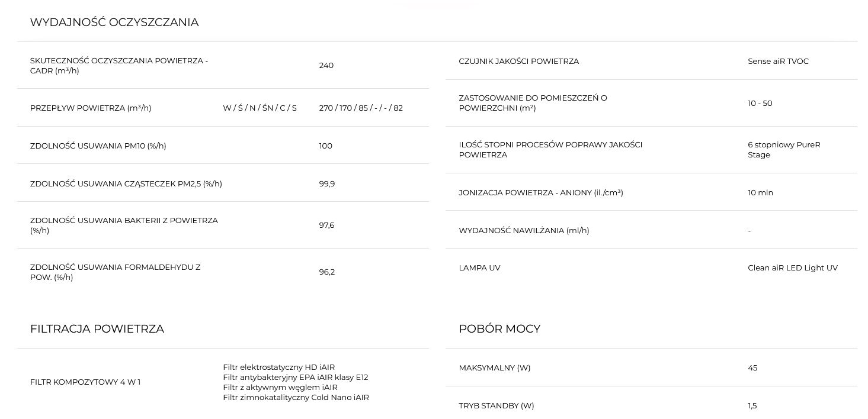Click the FILTRACJA POWIETRZA section heading
Image resolution: width=868 pixels, height=419 pixels.
point(97,329)
